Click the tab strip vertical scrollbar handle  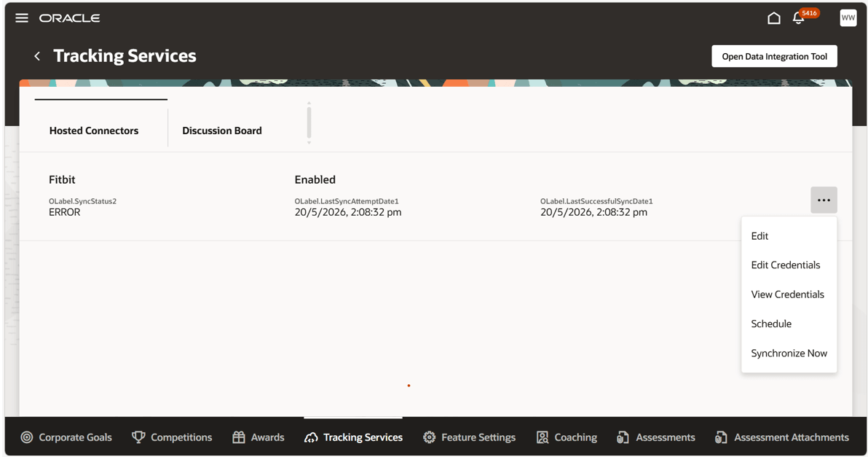(x=309, y=122)
